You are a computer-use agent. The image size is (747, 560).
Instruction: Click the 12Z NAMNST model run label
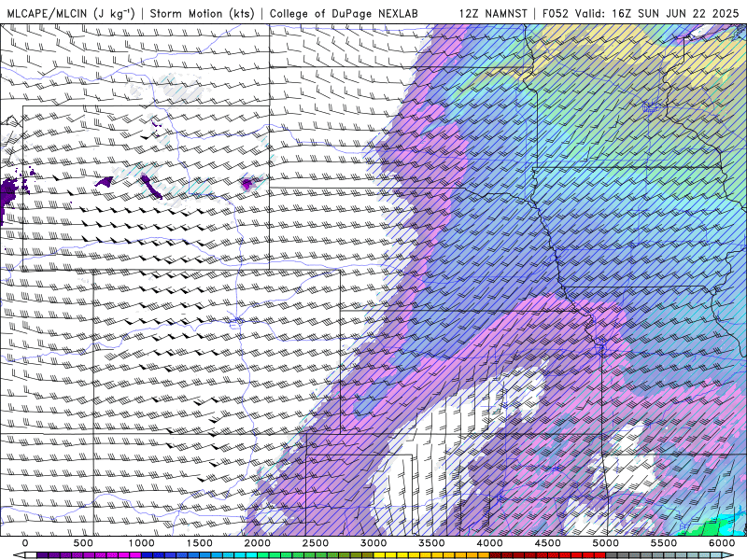(493, 13)
